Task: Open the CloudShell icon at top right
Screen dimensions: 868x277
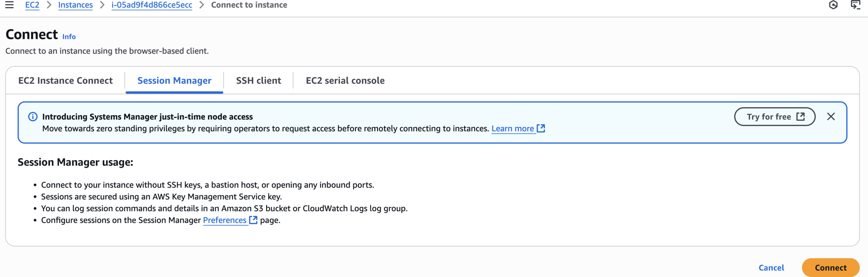Action: tap(856, 5)
